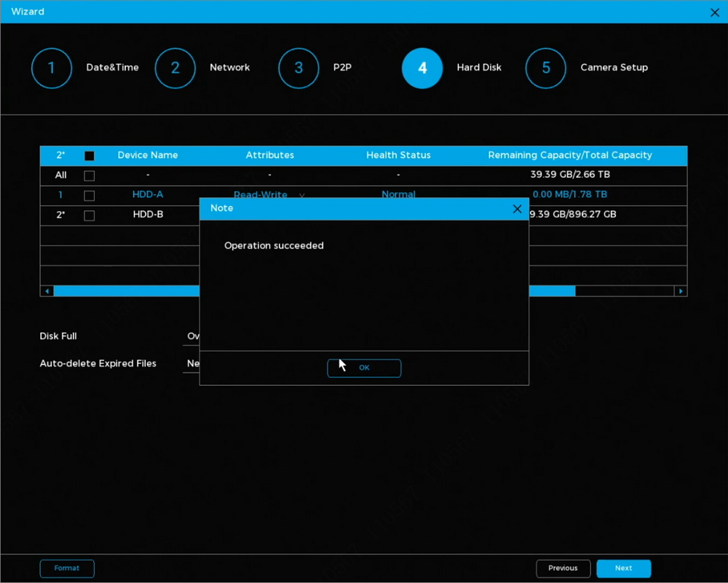
Task: Click the step 5 Camera Setup circle icon
Action: (546, 68)
